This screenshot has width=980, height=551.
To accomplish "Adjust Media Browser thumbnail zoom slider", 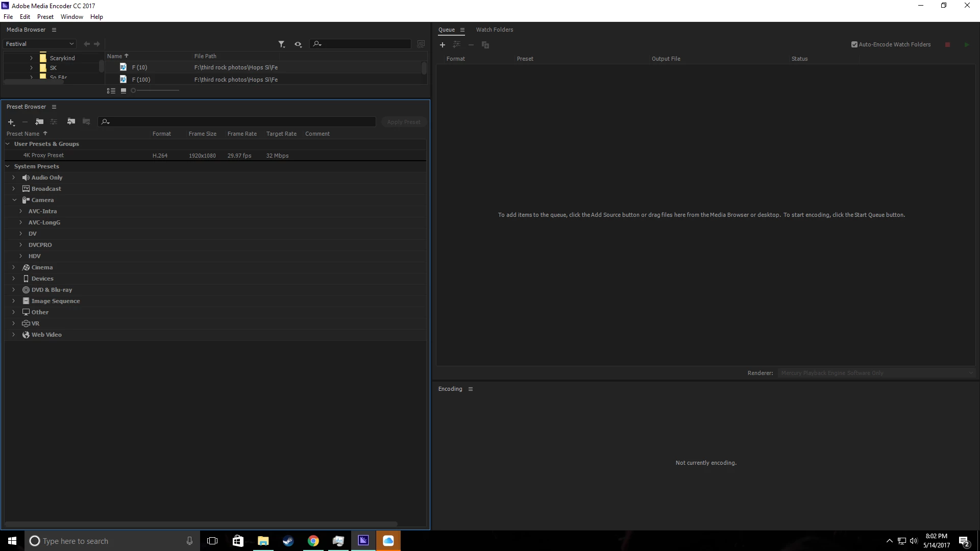I will 134,91.
